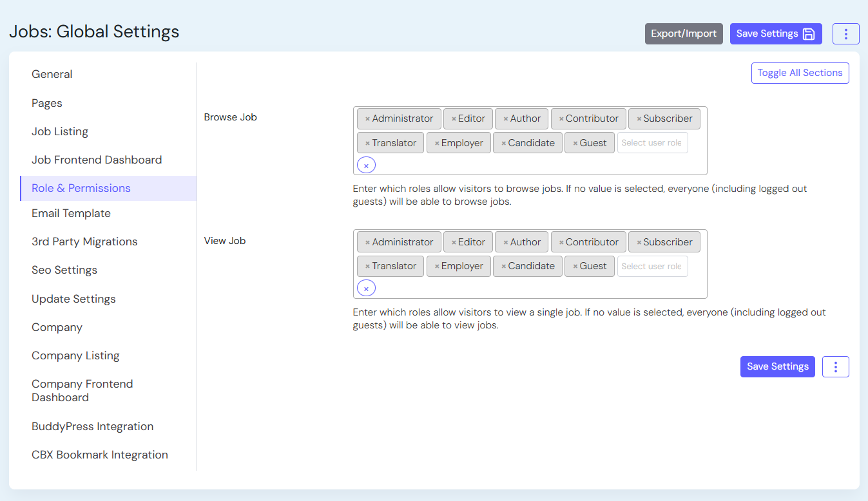
Task: Open bottom three-dot options menu
Action: pos(835,366)
